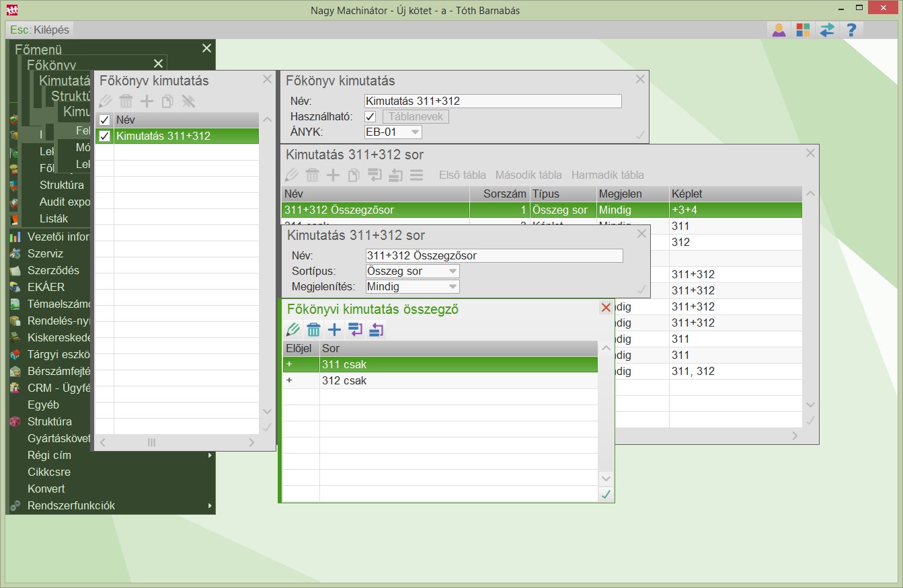Move row up in Főkönyvi kimutatás összegző toolbar

pyautogui.click(x=376, y=330)
